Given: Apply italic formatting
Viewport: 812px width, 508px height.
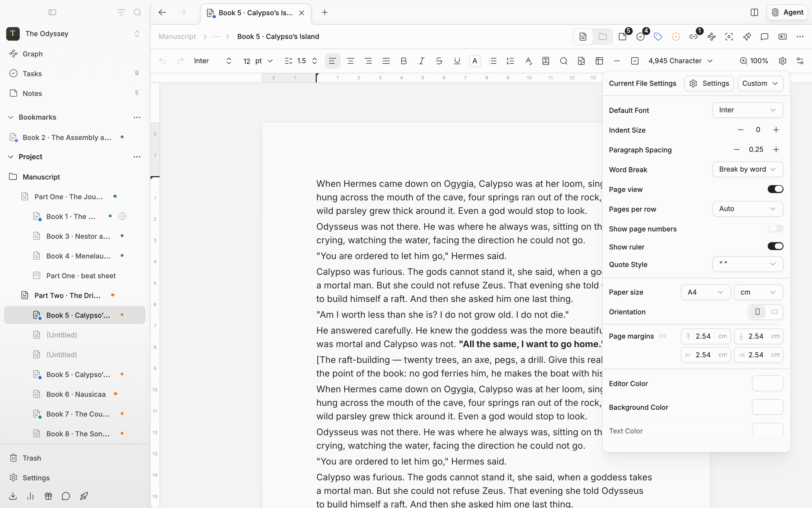Looking at the screenshot, I should 422,61.
